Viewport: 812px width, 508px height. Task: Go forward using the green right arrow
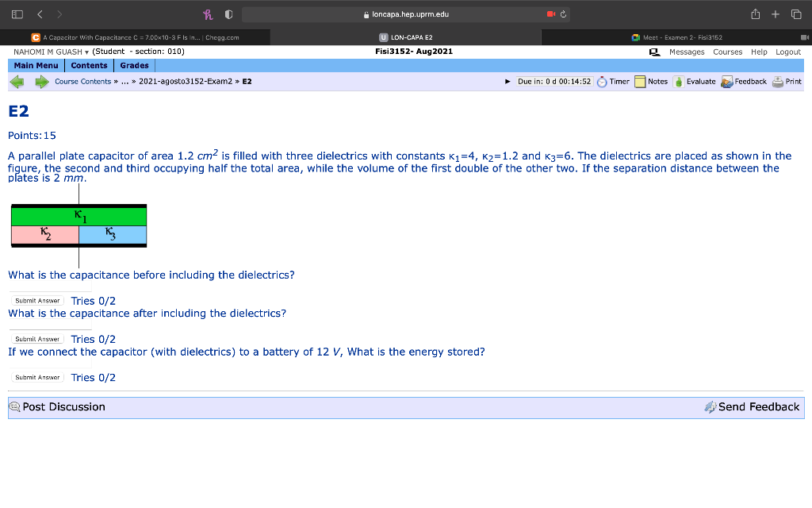coord(42,81)
